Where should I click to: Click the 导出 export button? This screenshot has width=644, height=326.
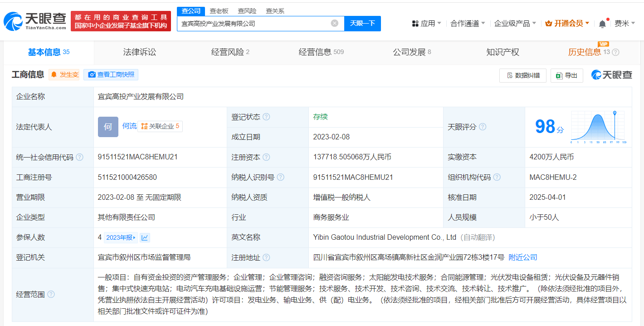pos(567,75)
